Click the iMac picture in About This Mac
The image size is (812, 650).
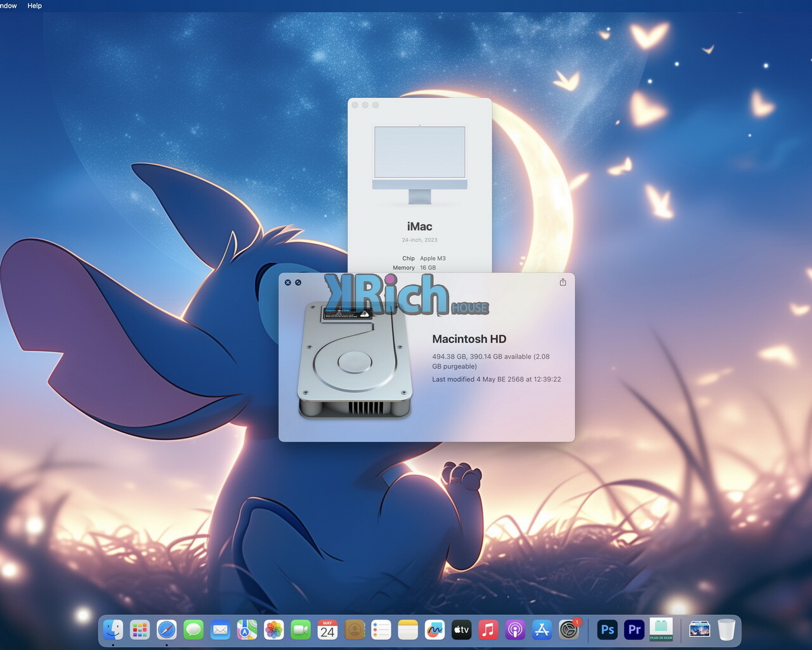coord(419,164)
